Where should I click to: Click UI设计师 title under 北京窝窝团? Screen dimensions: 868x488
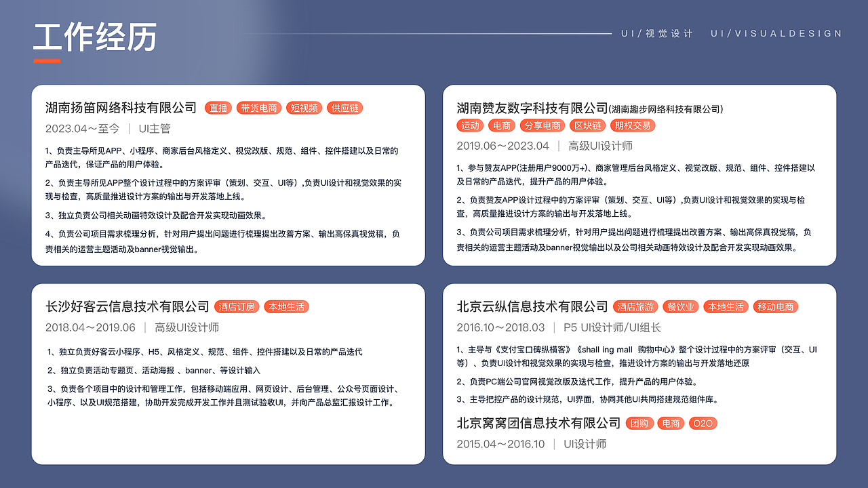[x=585, y=444]
